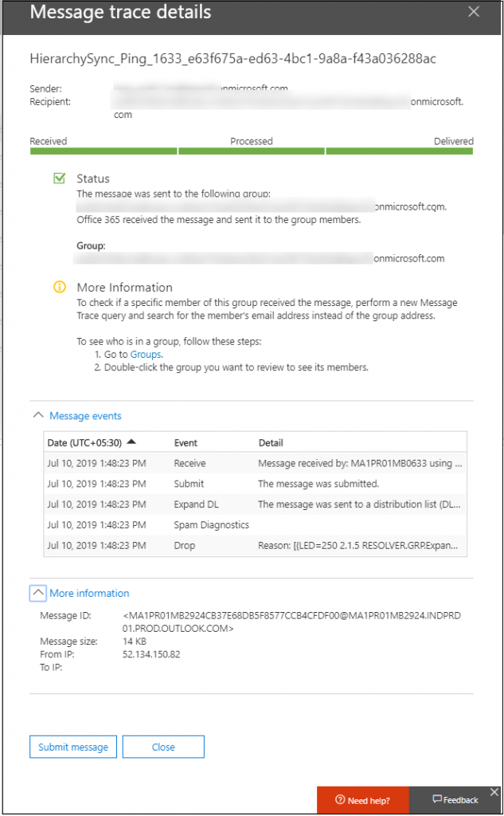Select the Delivered stage label
Image resolution: width=504 pixels, height=816 pixels.
coord(453,140)
